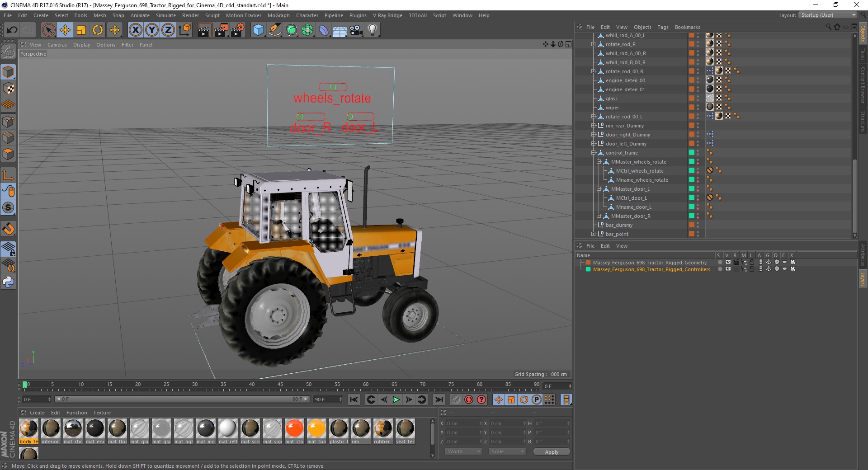Open the Scale mode dropdown
The image size is (868, 470).
pyautogui.click(x=507, y=451)
